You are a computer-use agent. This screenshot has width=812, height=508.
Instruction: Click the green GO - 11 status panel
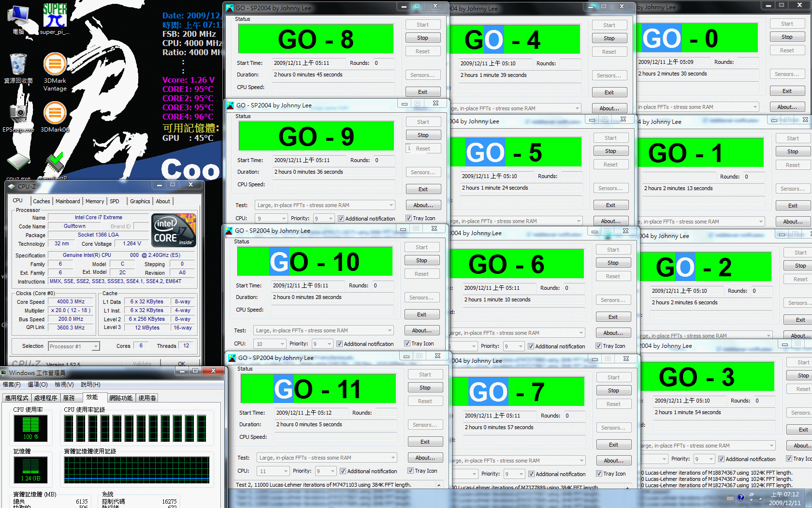pos(318,388)
